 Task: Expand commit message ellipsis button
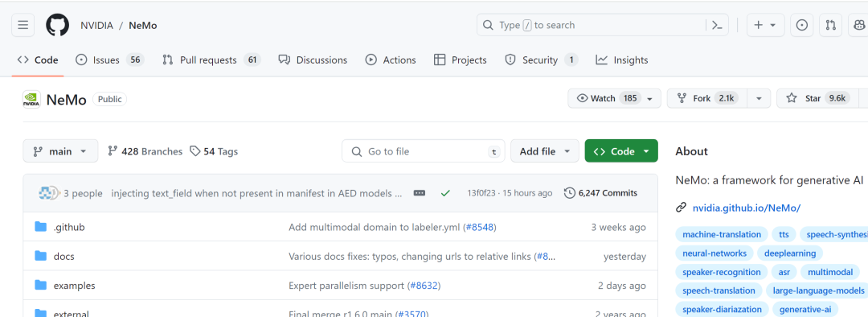click(420, 193)
